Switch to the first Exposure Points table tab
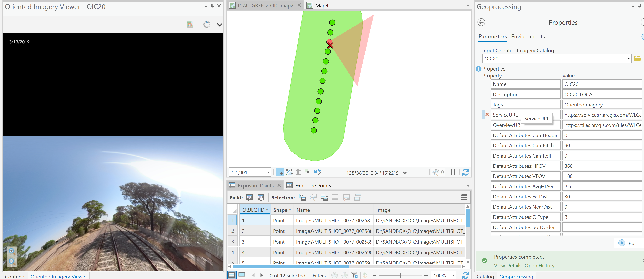This screenshot has height=279, width=644. click(x=255, y=185)
